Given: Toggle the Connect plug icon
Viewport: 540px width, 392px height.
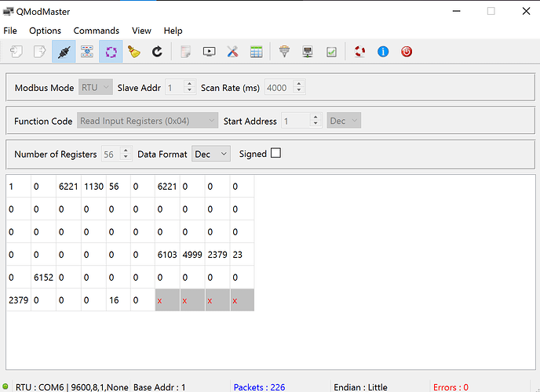Looking at the screenshot, I should click(x=64, y=52).
